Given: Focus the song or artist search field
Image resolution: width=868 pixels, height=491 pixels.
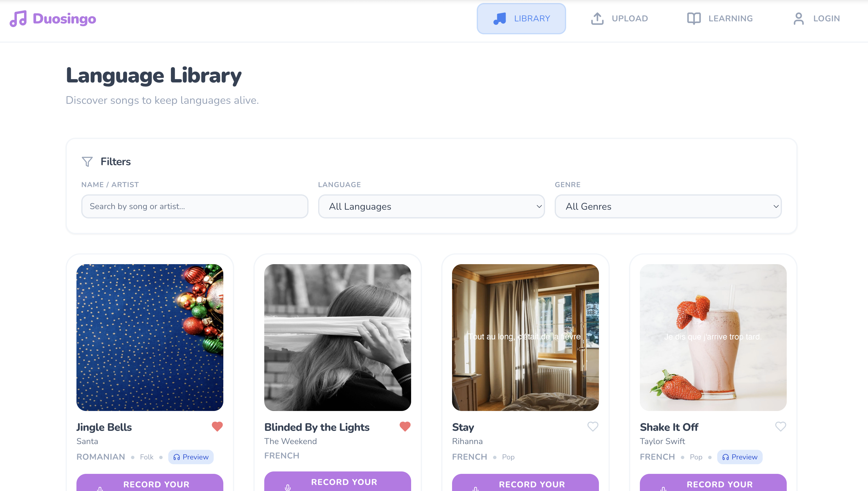Looking at the screenshot, I should tap(195, 206).
